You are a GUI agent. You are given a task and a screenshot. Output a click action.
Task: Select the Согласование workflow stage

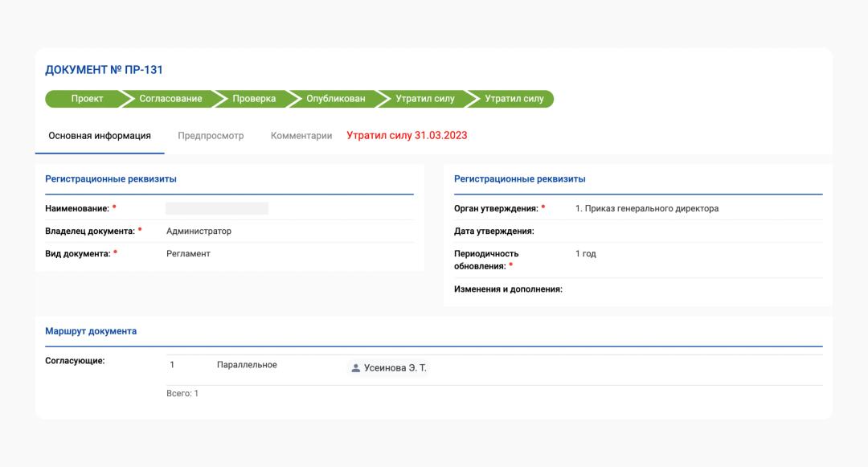[170, 99]
